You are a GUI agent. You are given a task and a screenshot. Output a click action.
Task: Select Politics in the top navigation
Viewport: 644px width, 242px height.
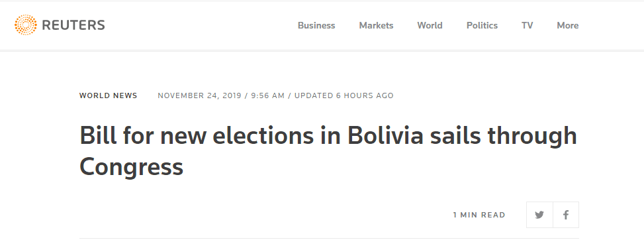pyautogui.click(x=483, y=25)
